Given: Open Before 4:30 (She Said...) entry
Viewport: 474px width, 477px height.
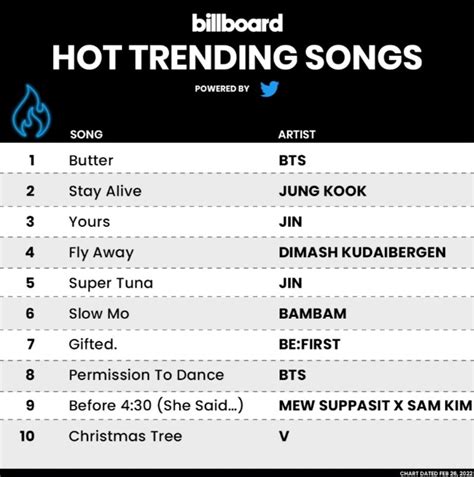Looking at the screenshot, I should tap(156, 406).
